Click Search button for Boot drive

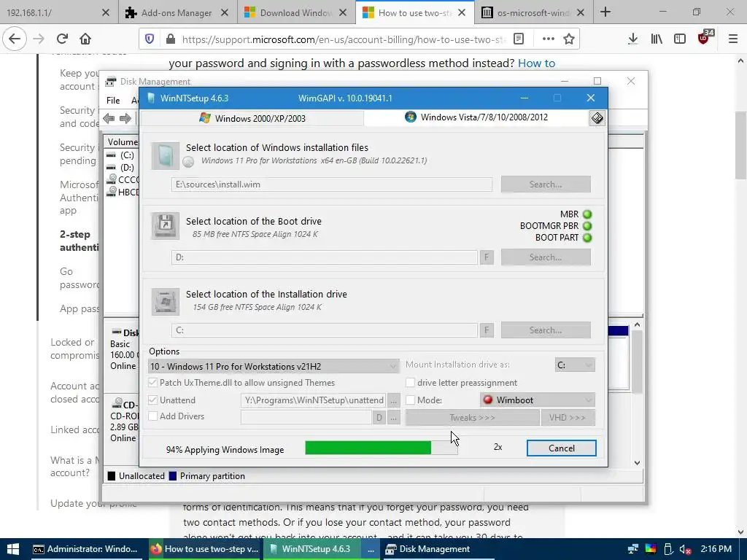pos(546,257)
